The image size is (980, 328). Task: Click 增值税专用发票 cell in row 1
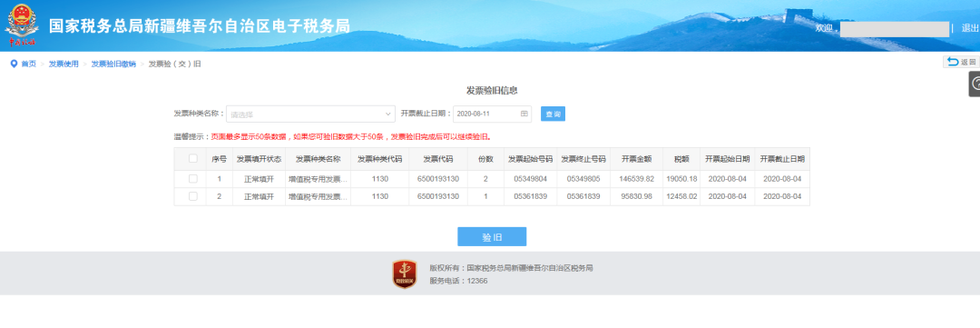coord(318,179)
